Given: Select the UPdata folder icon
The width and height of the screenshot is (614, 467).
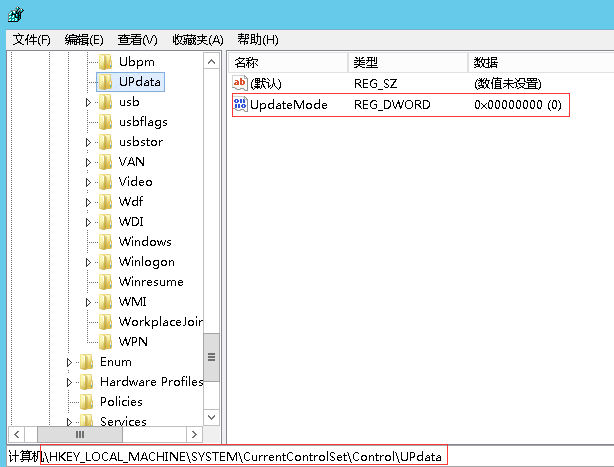Looking at the screenshot, I should (106, 82).
